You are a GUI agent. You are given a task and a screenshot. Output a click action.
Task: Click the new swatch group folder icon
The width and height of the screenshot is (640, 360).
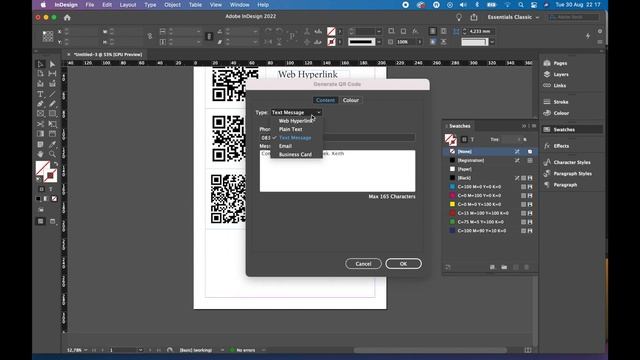(x=504, y=267)
